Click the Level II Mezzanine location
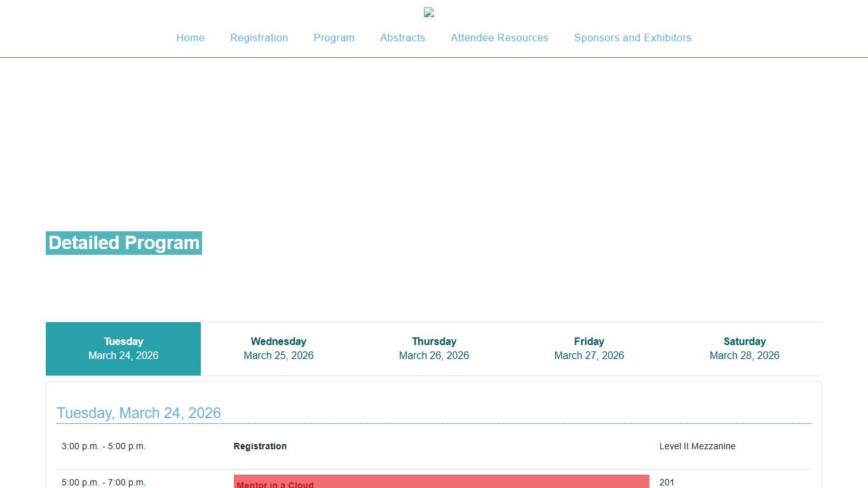This screenshot has width=868, height=488. [x=698, y=446]
